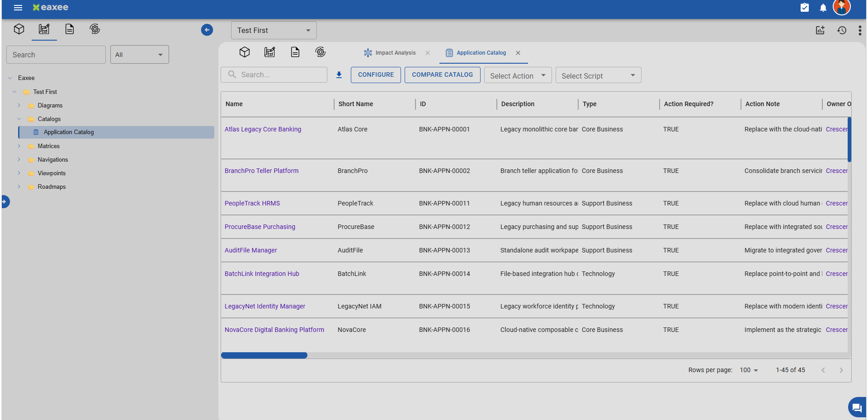
Task: Select the cube objects icon in left sidebar
Action: (19, 29)
